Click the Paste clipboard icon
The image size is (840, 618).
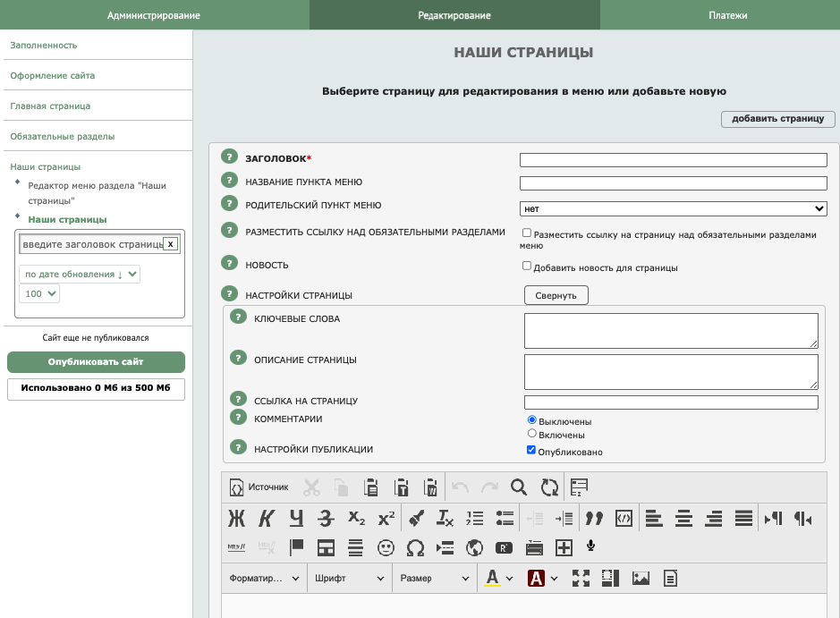(370, 487)
